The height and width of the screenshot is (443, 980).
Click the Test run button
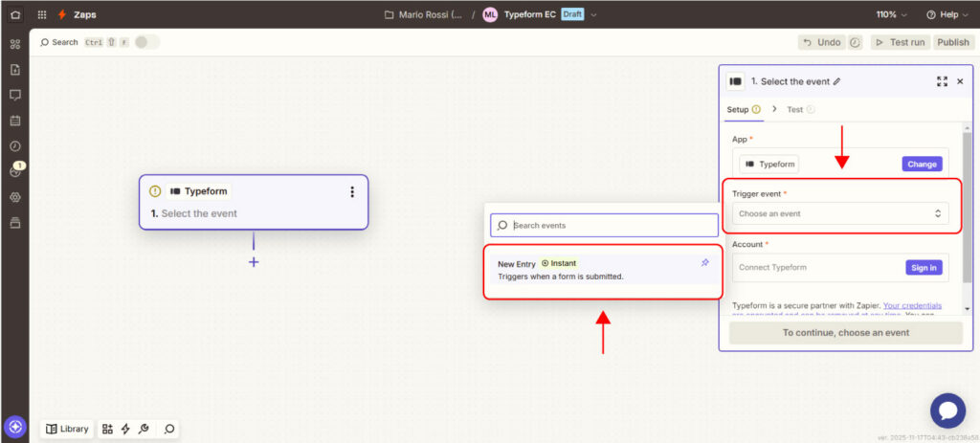[900, 42]
